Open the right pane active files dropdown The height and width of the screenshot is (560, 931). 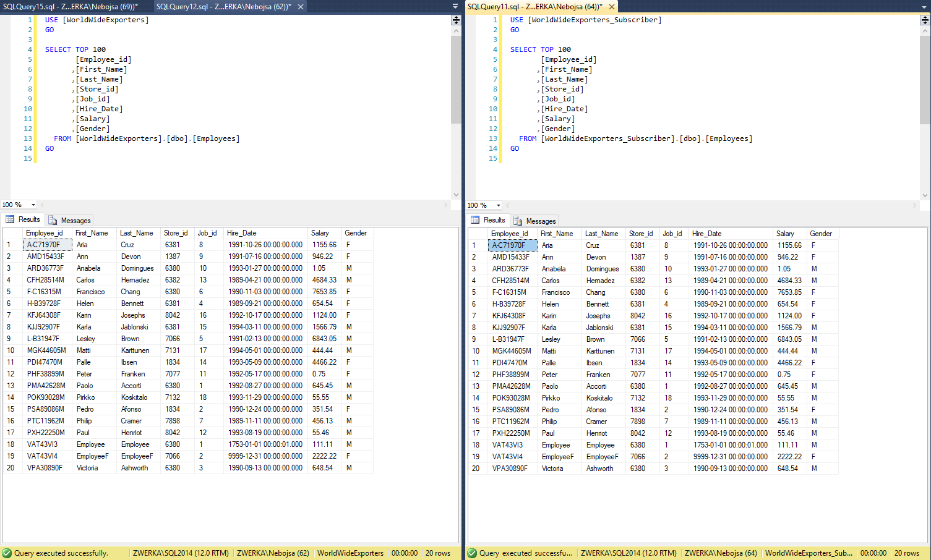pyautogui.click(x=925, y=6)
